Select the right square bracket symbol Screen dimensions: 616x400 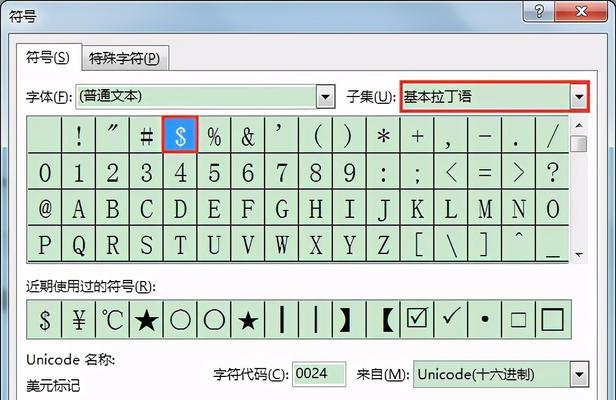(x=484, y=244)
